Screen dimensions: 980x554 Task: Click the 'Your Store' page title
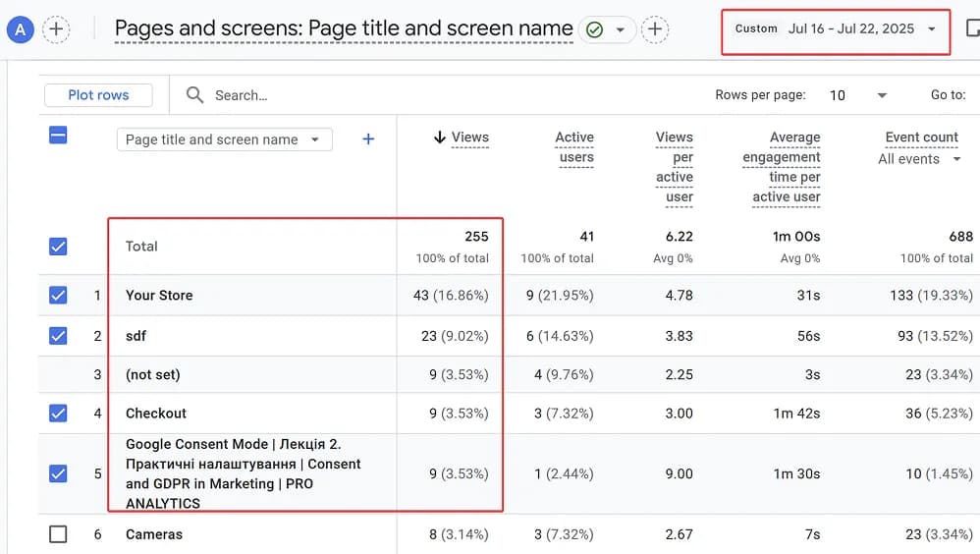pos(159,295)
